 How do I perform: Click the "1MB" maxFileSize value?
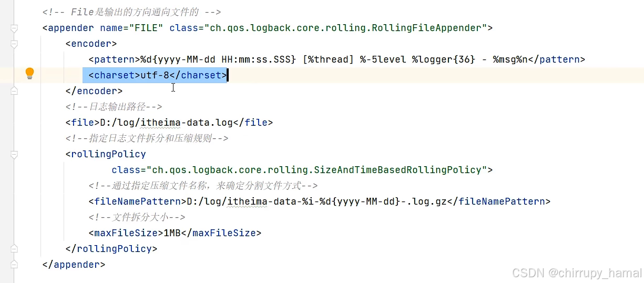click(172, 233)
